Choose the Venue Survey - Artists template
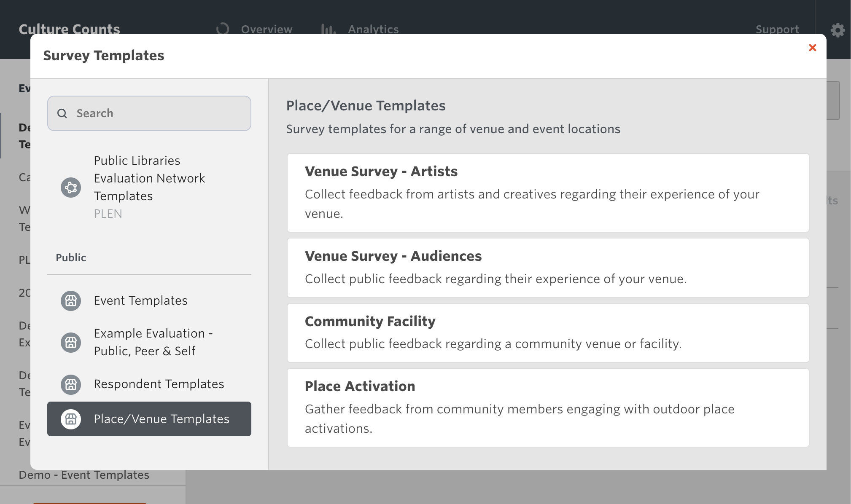This screenshot has height=504, width=851. coord(547,193)
